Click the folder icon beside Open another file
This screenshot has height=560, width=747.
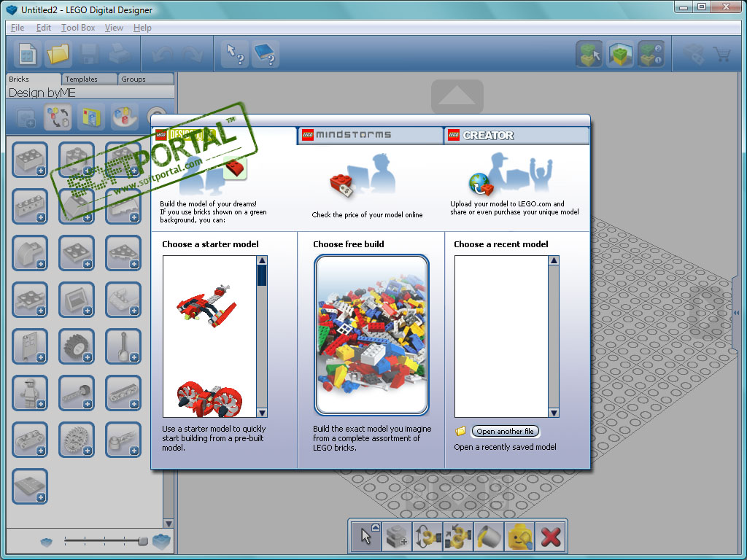[x=460, y=432]
